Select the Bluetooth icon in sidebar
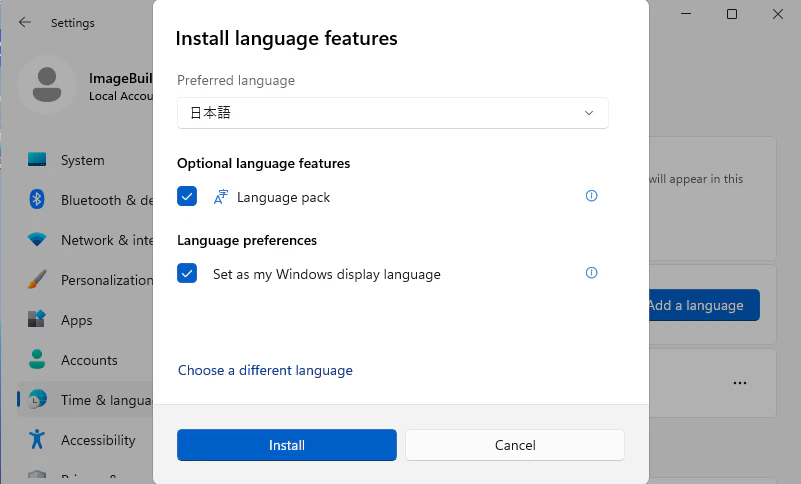801x484 pixels. (37, 199)
